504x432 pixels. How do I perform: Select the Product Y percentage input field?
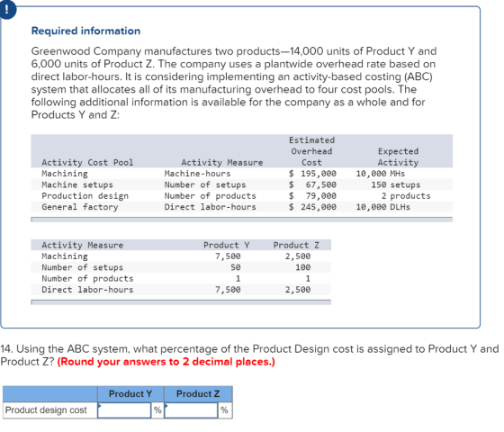click(124, 410)
